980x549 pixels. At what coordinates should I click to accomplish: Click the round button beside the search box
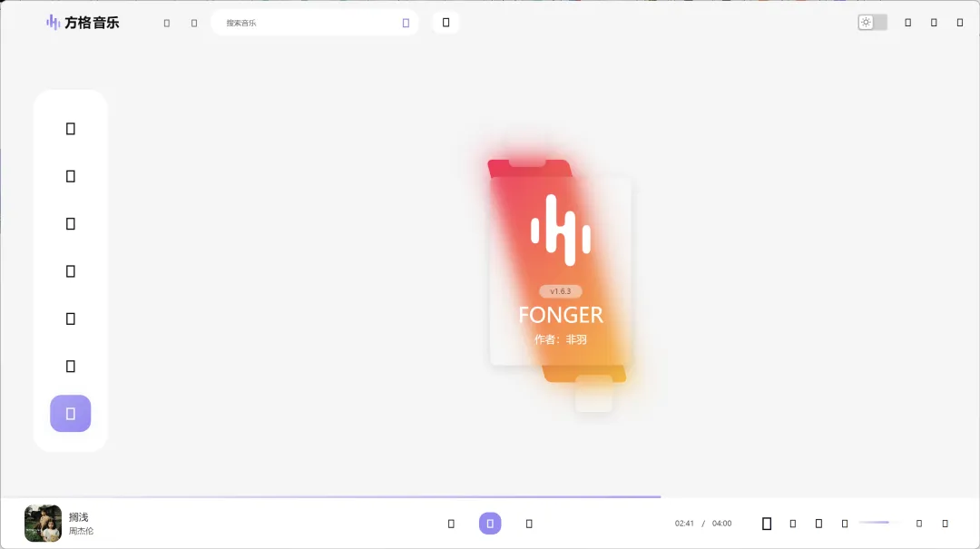pyautogui.click(x=446, y=23)
